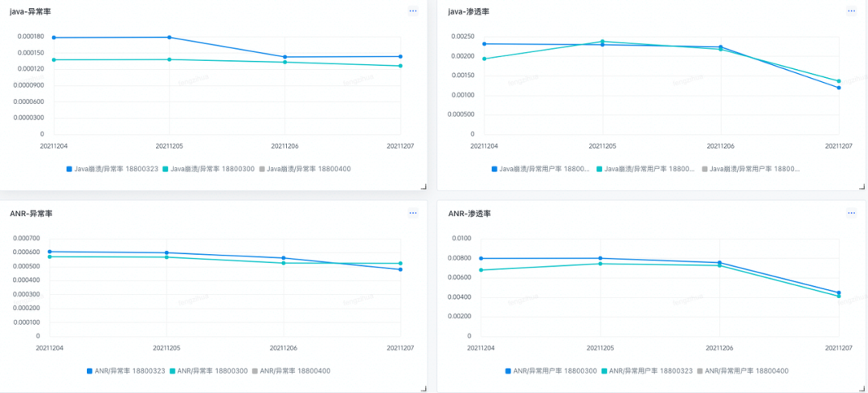The height and width of the screenshot is (393, 868).
Task: Click the ANR-渗透率 chart title
Action: [469, 214]
